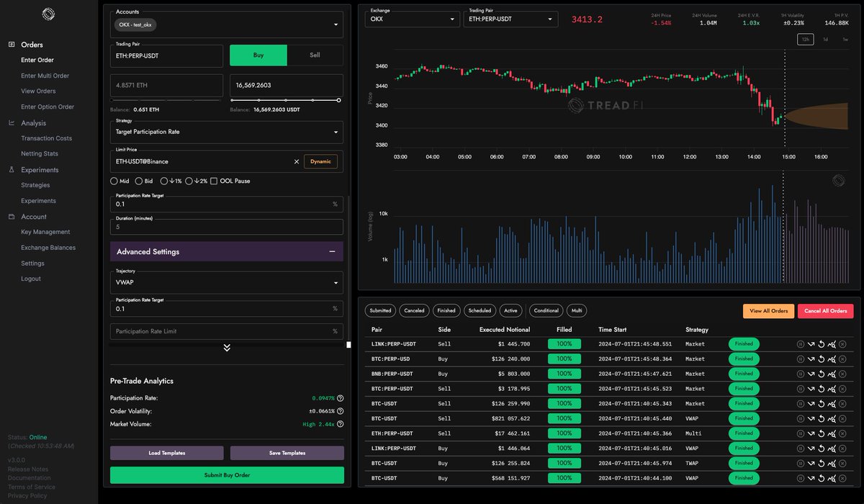Enable the OOL Pause checkbox
This screenshot has width=864, height=504.
[x=214, y=181]
